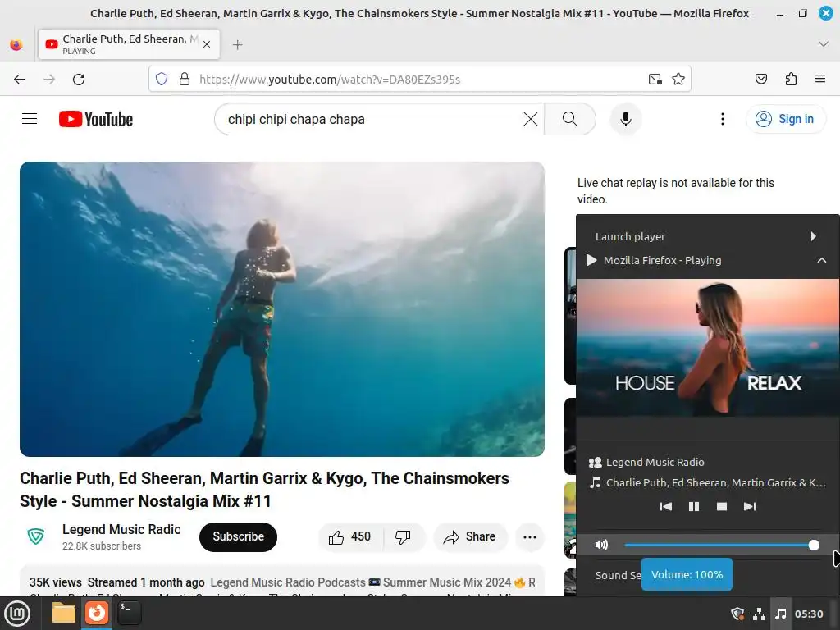The image size is (840, 630).
Task: Click HOUSE RELAX album art thumbnail
Action: [x=708, y=347]
